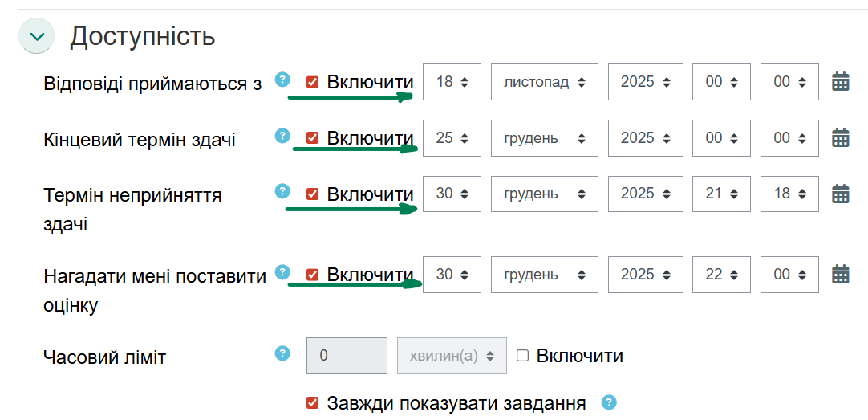Image resolution: width=868 pixels, height=420 pixels.
Task: Open minute dropdown showing 18
Action: coord(789,194)
